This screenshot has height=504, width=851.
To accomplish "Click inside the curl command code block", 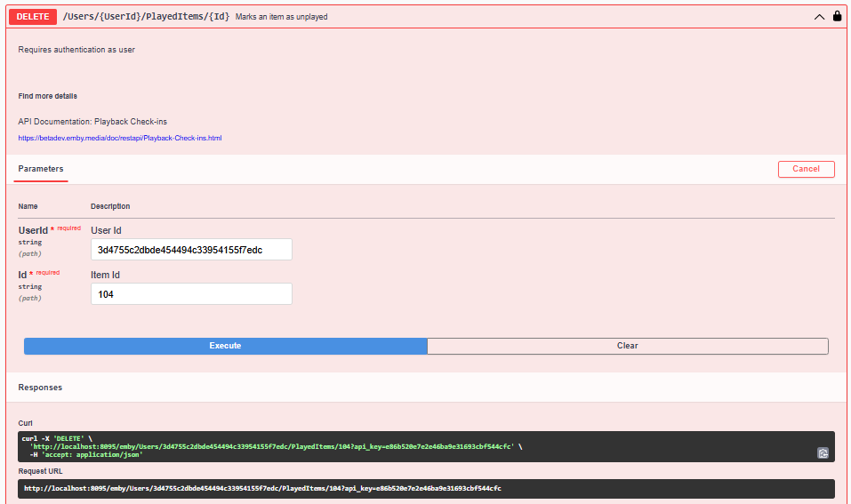I will click(x=426, y=446).
